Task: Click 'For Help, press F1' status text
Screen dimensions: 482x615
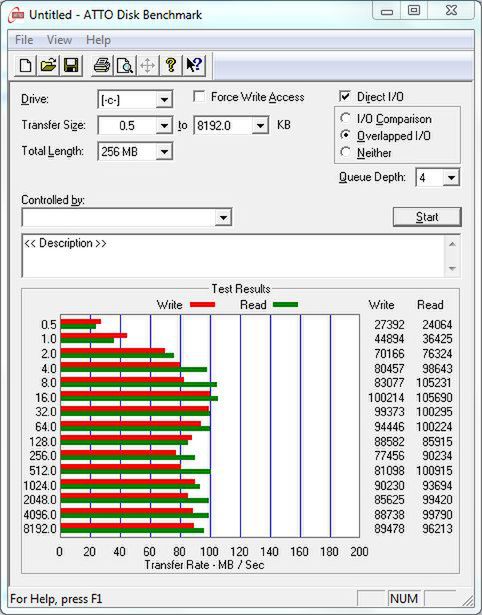Action: coord(56,599)
